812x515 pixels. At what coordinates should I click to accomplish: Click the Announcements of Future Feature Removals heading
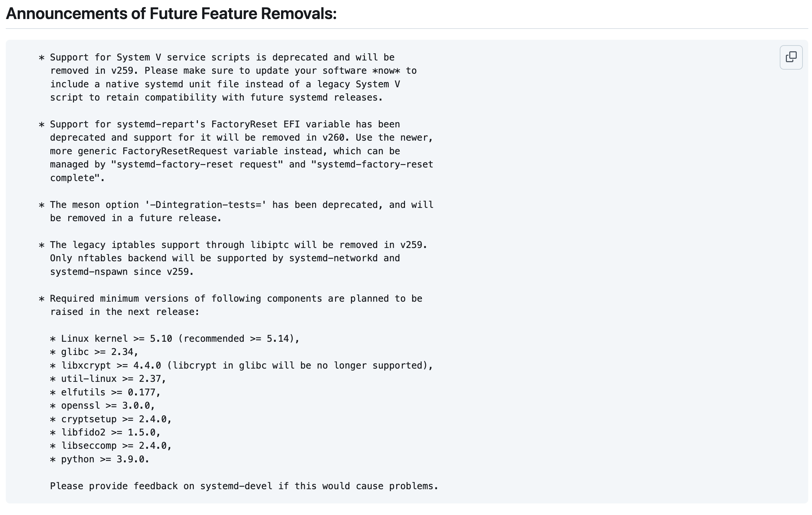click(171, 14)
